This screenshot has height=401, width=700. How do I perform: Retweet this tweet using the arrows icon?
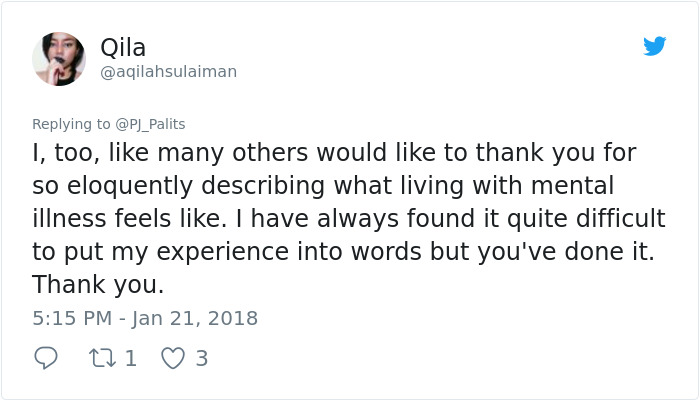tap(102, 358)
